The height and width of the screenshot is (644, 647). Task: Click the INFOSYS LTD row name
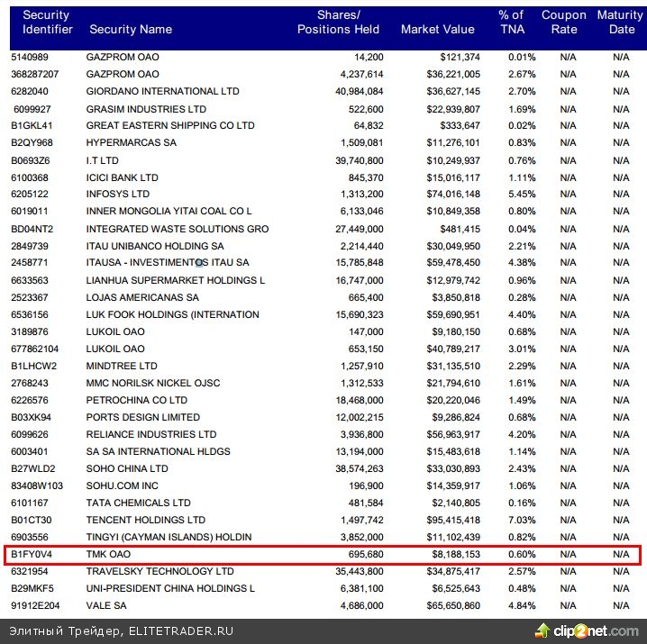click(118, 194)
